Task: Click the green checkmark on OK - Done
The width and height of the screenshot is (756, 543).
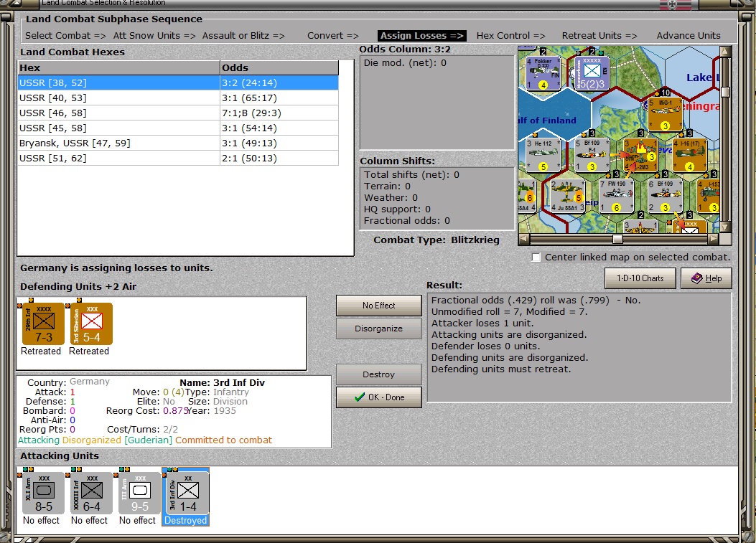Action: pyautogui.click(x=359, y=397)
